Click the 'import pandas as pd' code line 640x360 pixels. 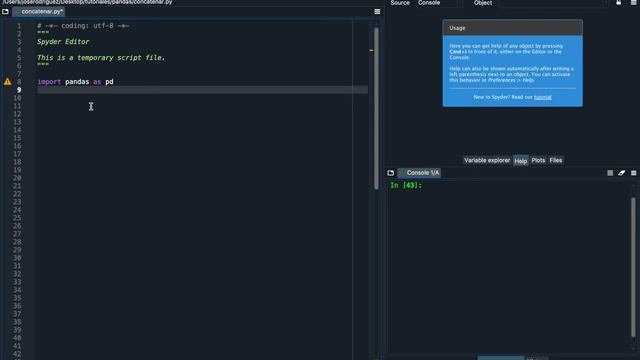coord(76,82)
